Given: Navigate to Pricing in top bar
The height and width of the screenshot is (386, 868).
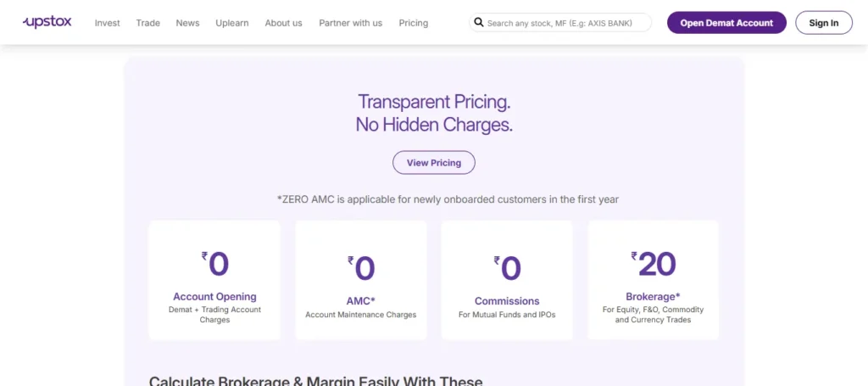Looking at the screenshot, I should 414,23.
